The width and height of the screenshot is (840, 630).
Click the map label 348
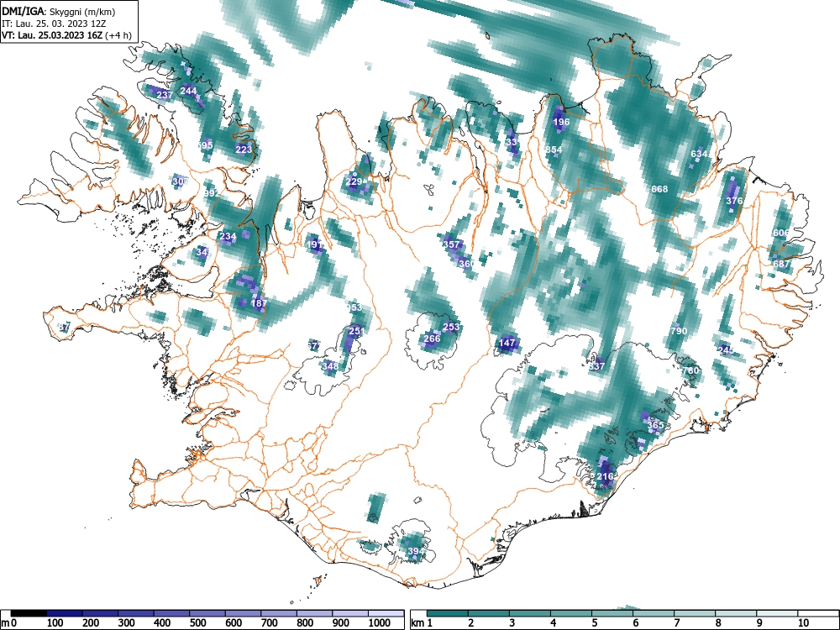coord(330,366)
